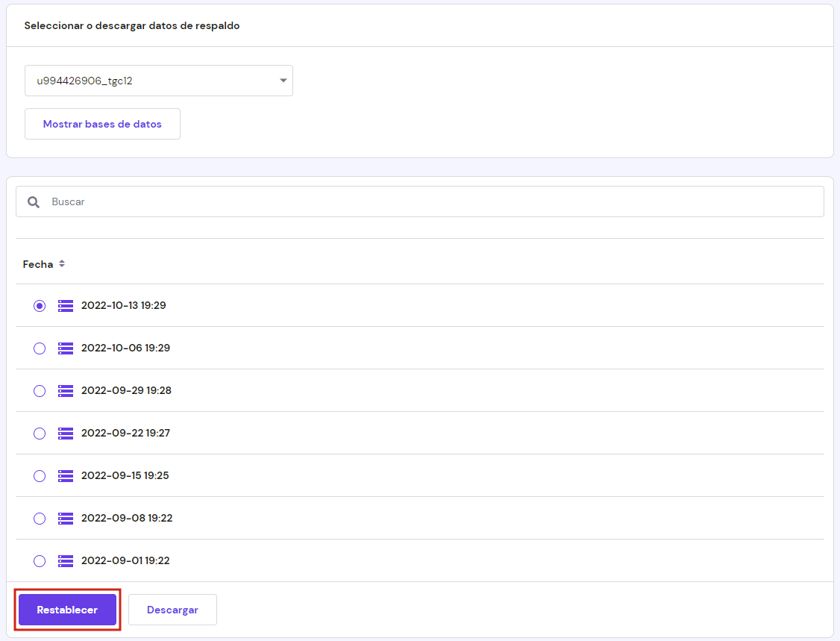
Task: Click the database icon beside 2022-09-01 19:22
Action: click(66, 560)
